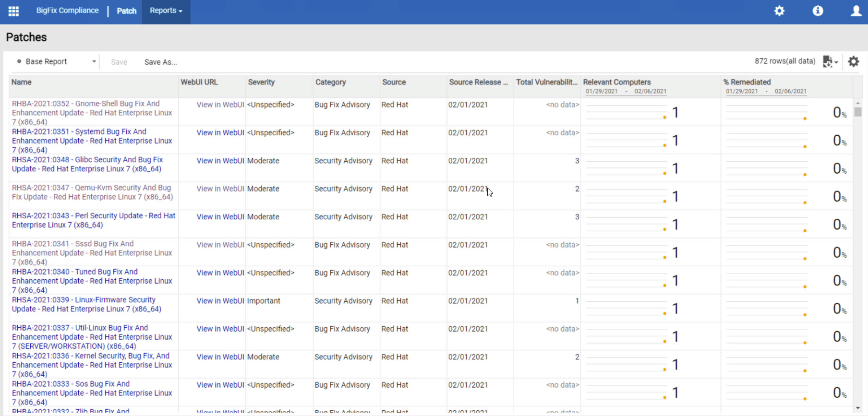Screen dimensions: 868x416
Task: Open the app launcher grid icon
Action: point(13,11)
